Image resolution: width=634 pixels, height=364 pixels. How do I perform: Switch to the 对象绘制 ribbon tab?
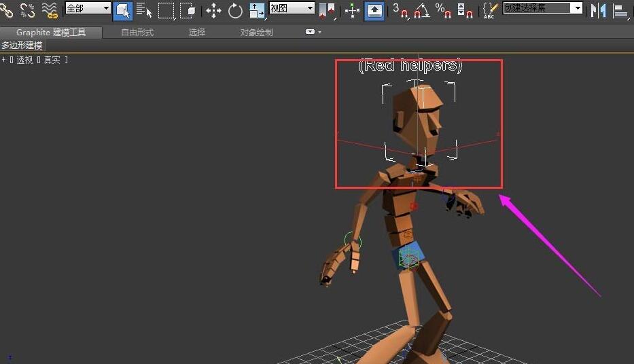tap(257, 33)
